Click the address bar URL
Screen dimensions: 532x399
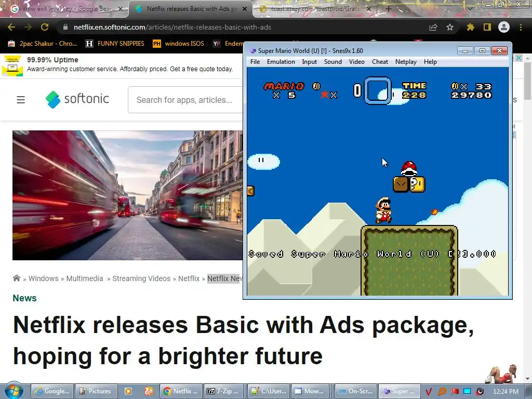[x=172, y=27]
